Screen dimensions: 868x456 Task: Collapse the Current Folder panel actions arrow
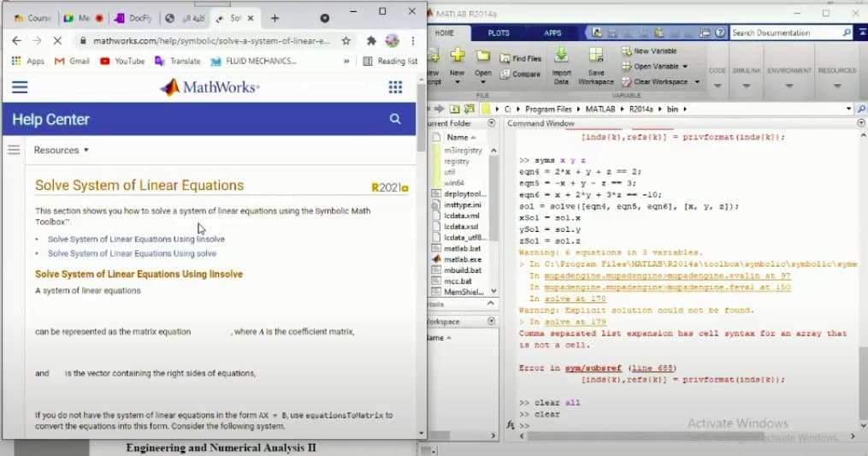click(491, 124)
